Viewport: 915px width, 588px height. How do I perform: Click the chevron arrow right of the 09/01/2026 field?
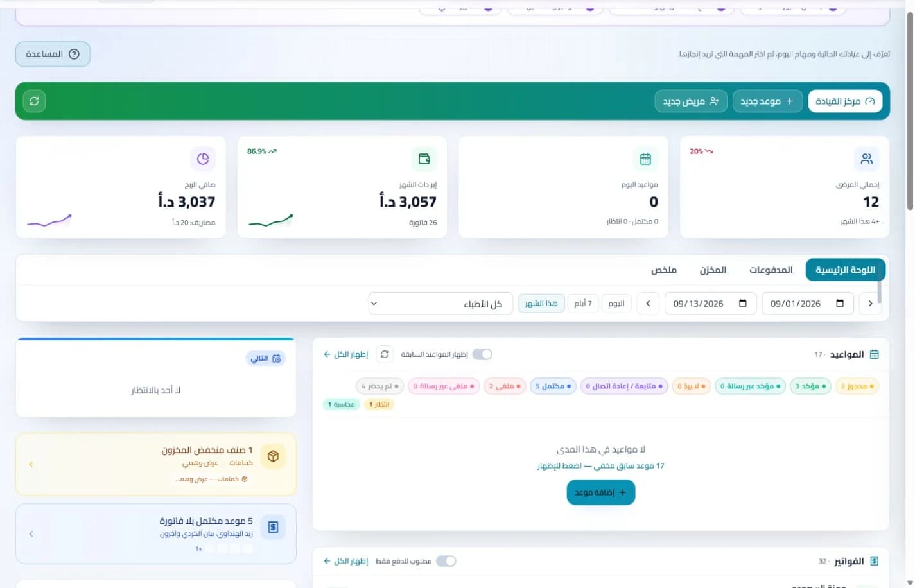870,304
